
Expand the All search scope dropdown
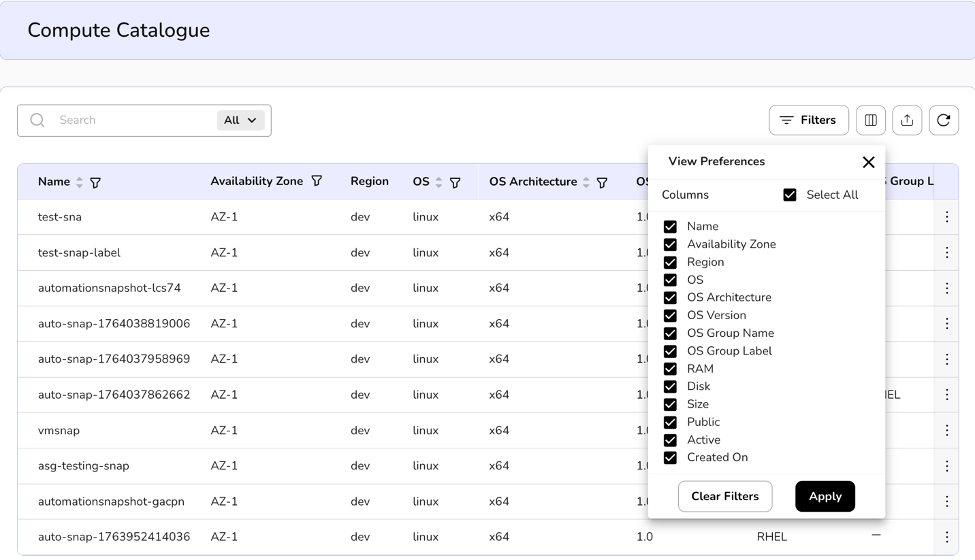(240, 120)
